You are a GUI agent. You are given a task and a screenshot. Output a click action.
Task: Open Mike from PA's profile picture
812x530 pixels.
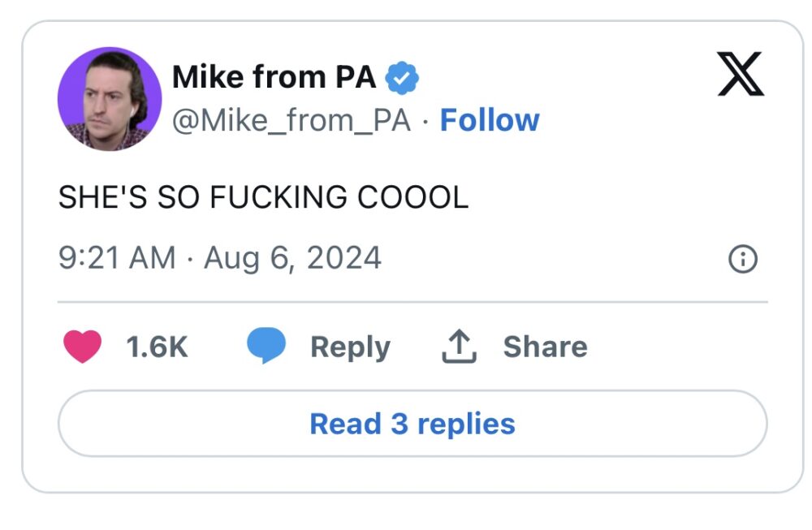pos(110,99)
